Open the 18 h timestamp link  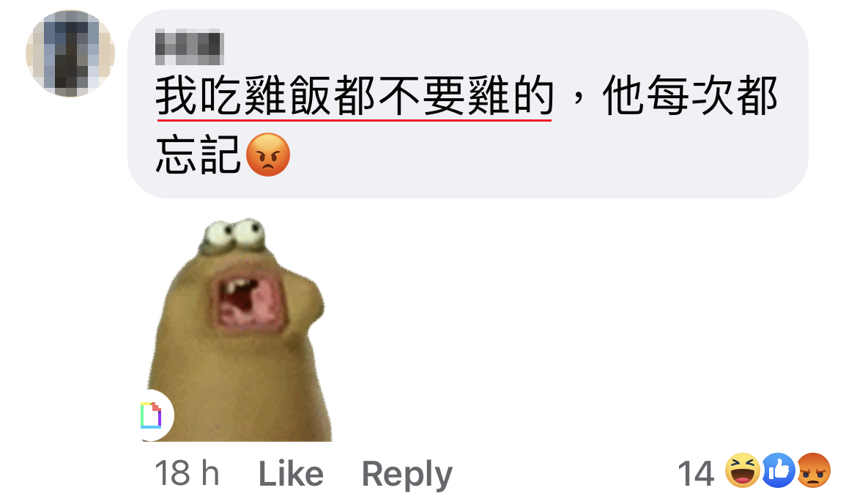[187, 472]
